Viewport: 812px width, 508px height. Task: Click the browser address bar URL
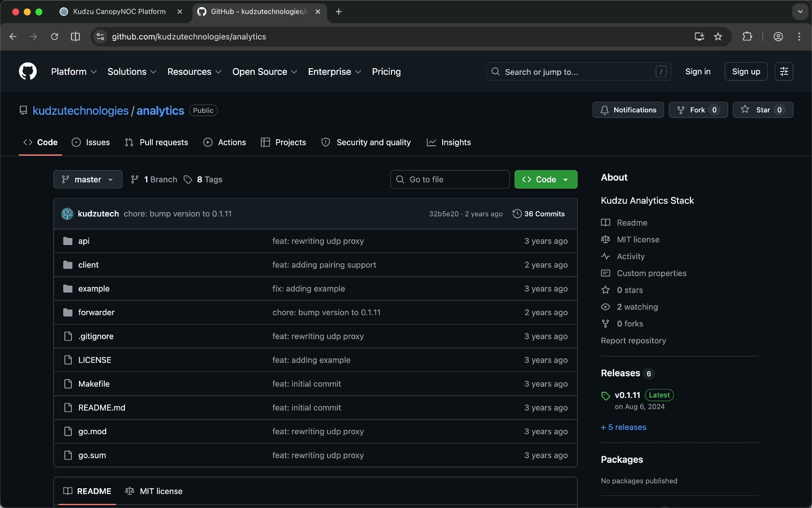click(x=189, y=37)
